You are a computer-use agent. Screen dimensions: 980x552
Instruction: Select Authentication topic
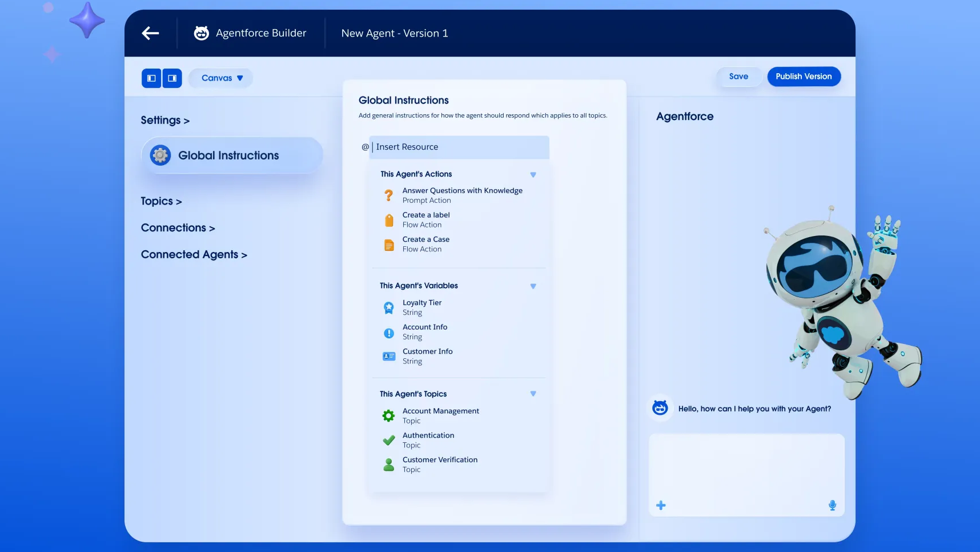click(428, 441)
